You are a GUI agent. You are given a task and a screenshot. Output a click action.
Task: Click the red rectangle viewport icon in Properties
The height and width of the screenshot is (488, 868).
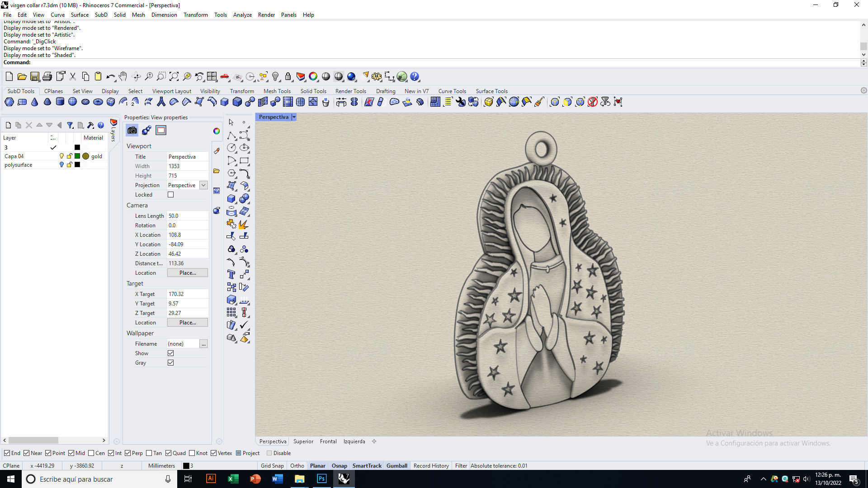pos(161,131)
